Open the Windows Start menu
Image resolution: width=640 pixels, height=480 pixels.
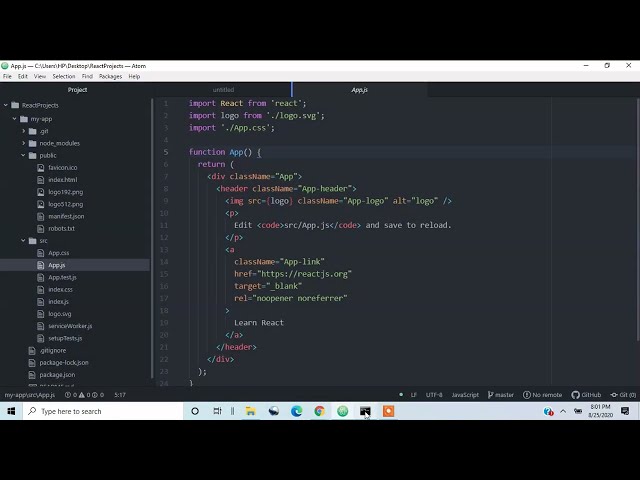point(11,411)
